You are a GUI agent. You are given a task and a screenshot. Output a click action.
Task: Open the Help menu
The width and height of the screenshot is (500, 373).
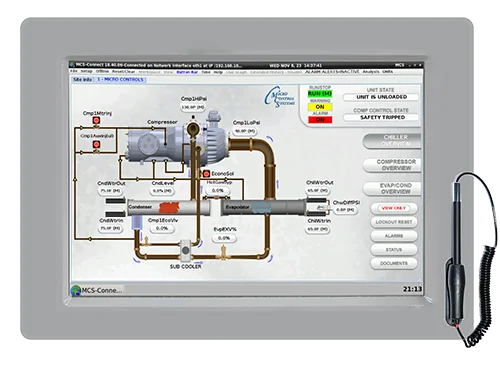point(218,72)
